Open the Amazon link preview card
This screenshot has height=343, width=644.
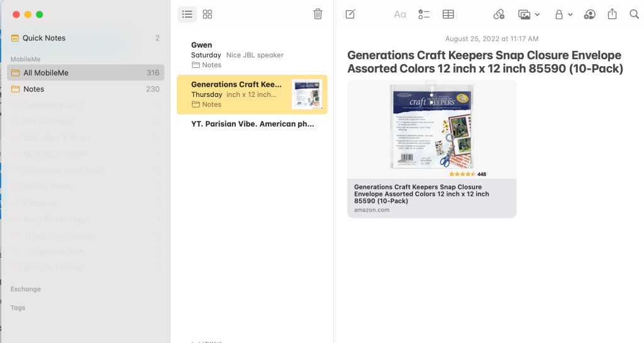tap(431, 149)
